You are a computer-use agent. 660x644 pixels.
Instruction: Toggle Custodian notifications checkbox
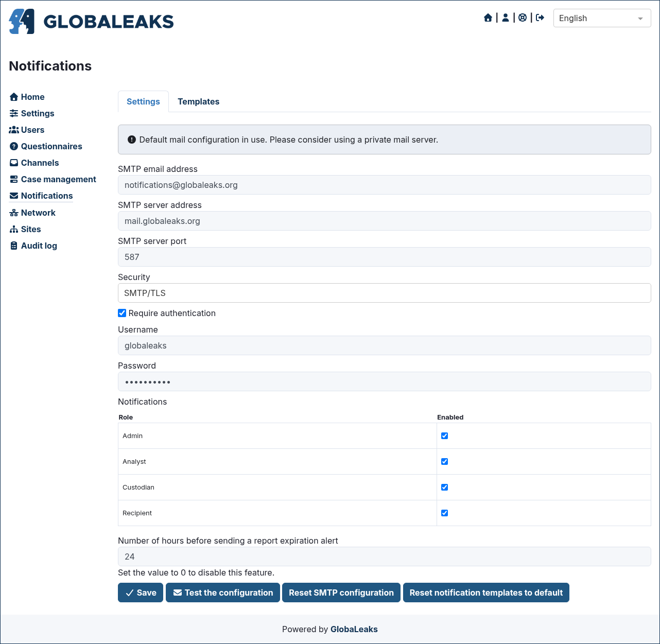pos(445,488)
